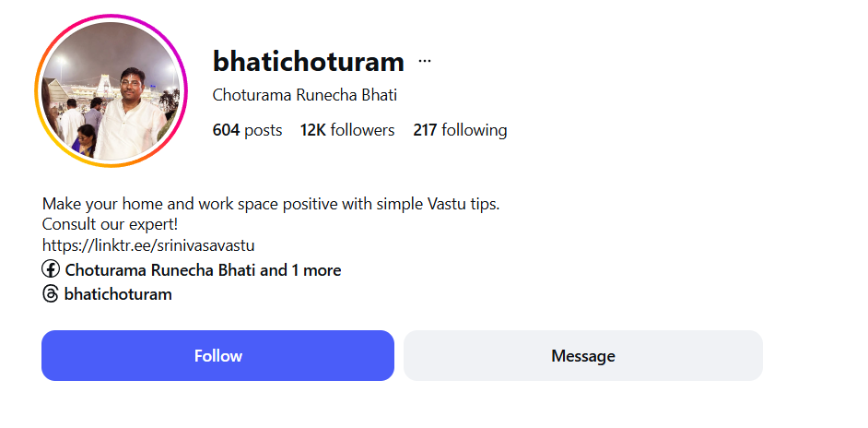
Task: Show the 12K followers list
Action: (x=346, y=130)
